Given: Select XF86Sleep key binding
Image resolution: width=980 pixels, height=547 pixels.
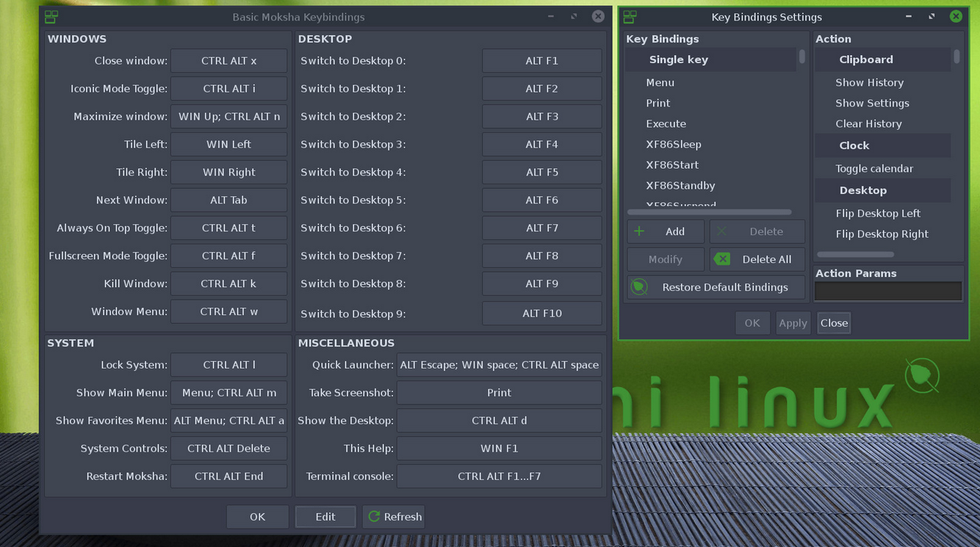Looking at the screenshot, I should 710,145.
